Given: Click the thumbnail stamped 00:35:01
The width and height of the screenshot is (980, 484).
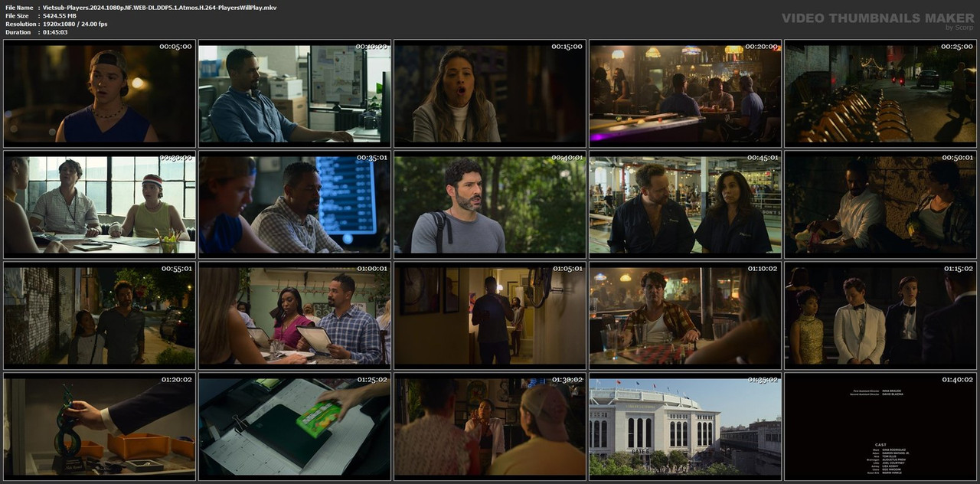Looking at the screenshot, I should coord(295,204).
